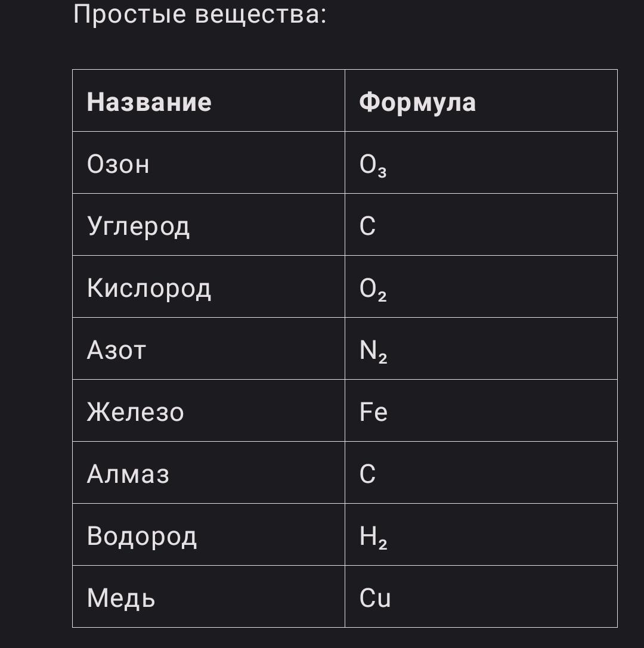Click the Cu formula cell
The width and height of the screenshot is (644, 648).
481,596
